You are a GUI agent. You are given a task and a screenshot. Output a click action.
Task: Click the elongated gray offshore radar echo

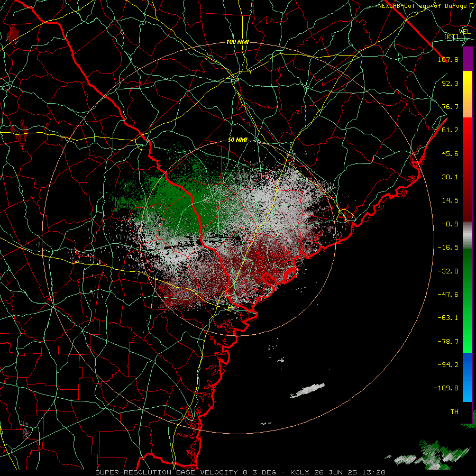pyautogui.click(x=307, y=391)
